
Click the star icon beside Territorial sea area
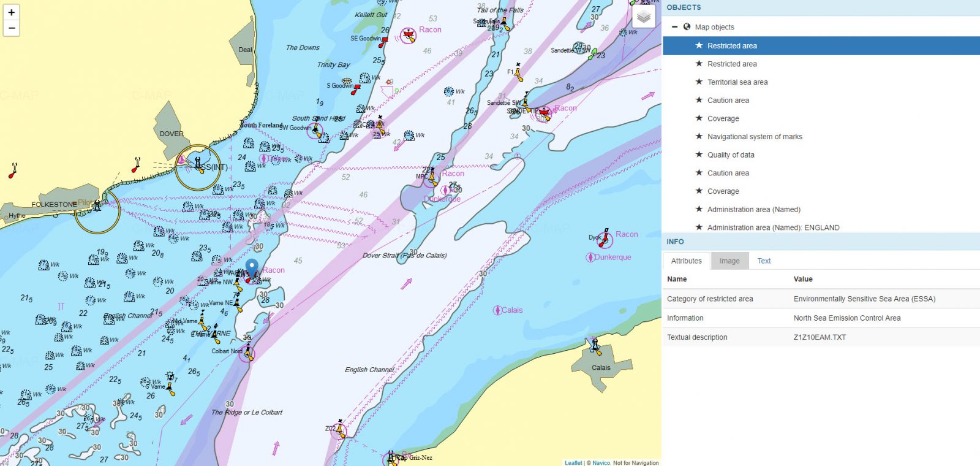point(699,82)
